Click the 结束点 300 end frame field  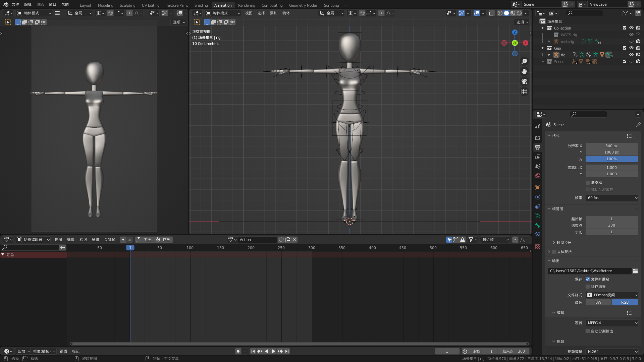[513, 351]
